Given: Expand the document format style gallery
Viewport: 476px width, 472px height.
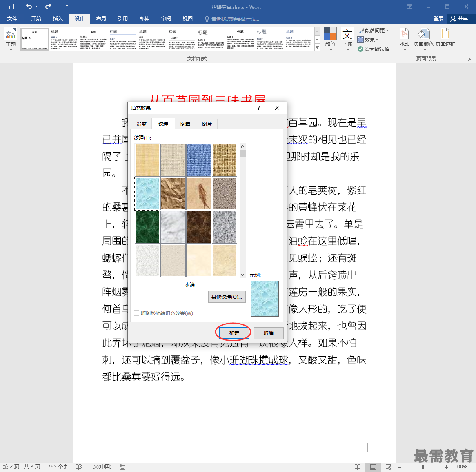Looking at the screenshot, I should pyautogui.click(x=318, y=48).
